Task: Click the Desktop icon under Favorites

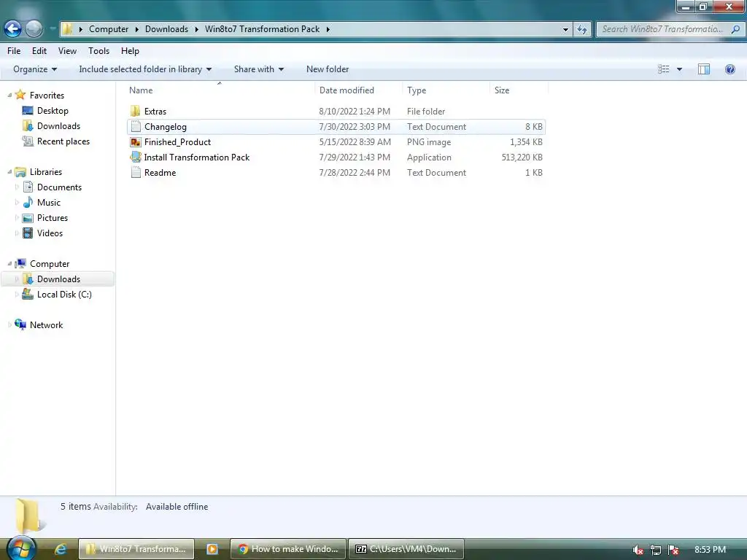Action: (28, 111)
